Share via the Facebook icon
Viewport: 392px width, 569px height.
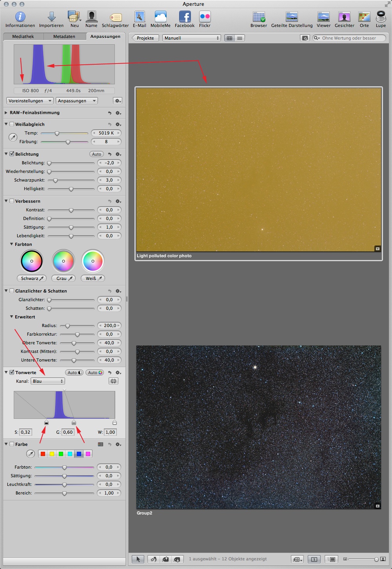pyautogui.click(x=185, y=16)
